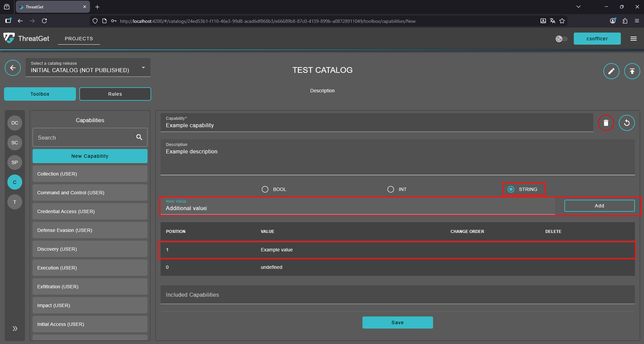Screen dimensions: 644x344
Task: Click the back arrow circle button
Action: (x=13, y=68)
